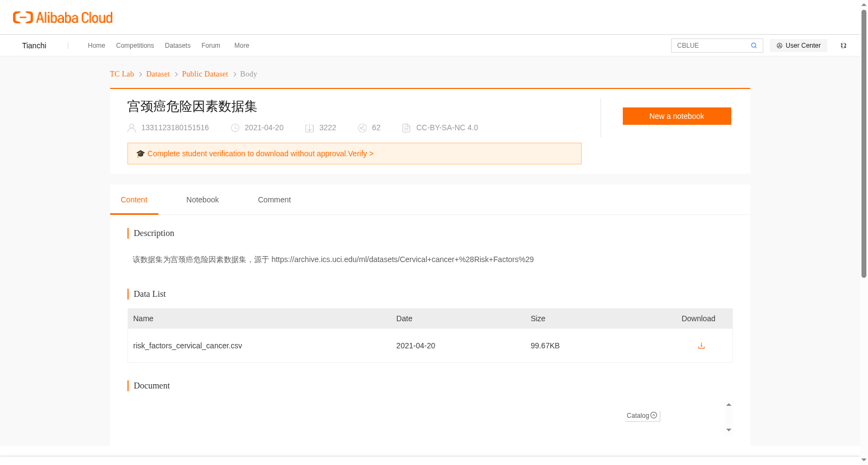The image size is (868, 465).
Task: Click the dataset title 宫颈癌危险因素数据集
Action: [x=192, y=106]
